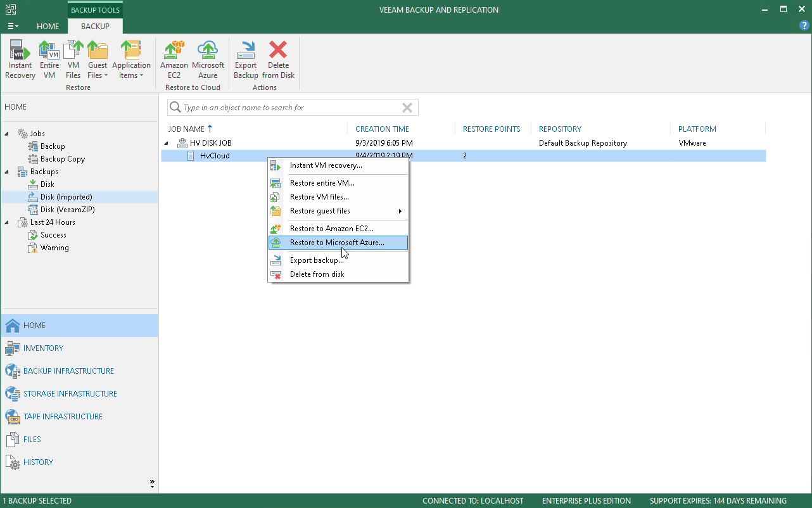Click the Connected To: Localhost status text
This screenshot has width=812, height=508.
coord(473,501)
